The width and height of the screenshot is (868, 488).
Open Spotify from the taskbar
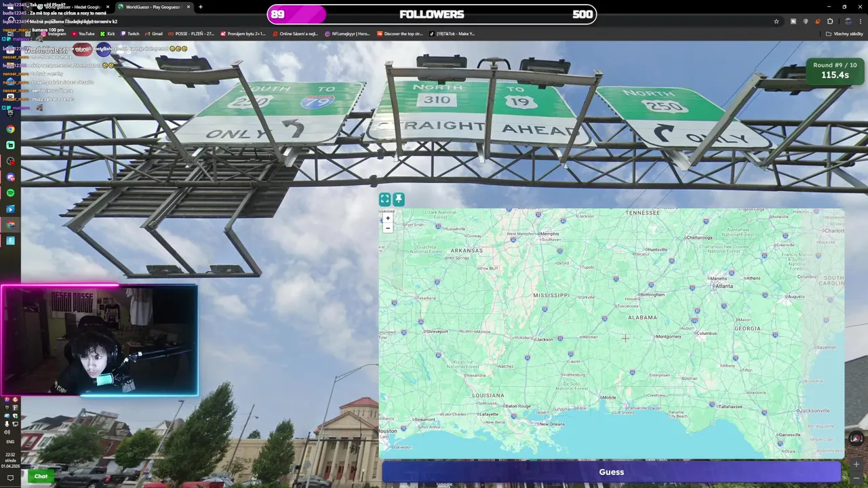pyautogui.click(x=10, y=193)
